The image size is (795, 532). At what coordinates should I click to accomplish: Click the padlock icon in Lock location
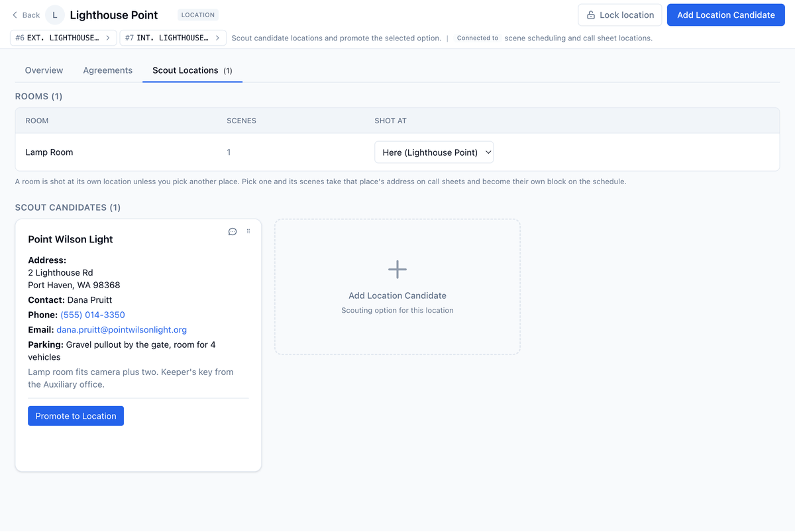click(591, 15)
